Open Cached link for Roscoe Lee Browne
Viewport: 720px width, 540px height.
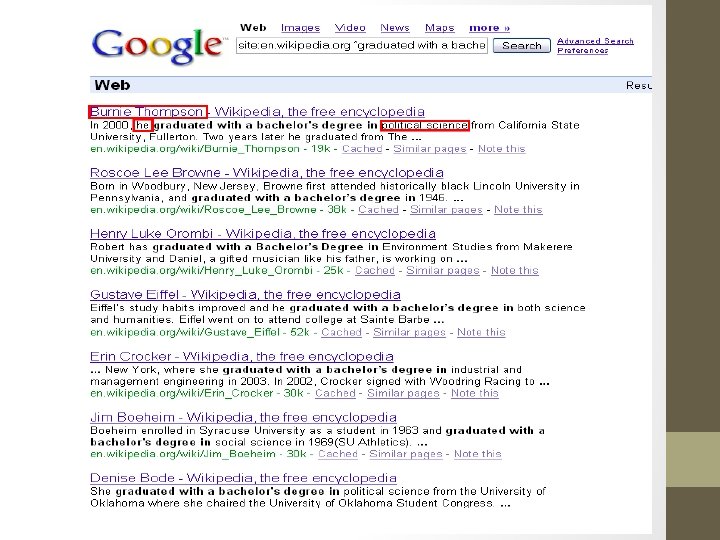coord(378,210)
